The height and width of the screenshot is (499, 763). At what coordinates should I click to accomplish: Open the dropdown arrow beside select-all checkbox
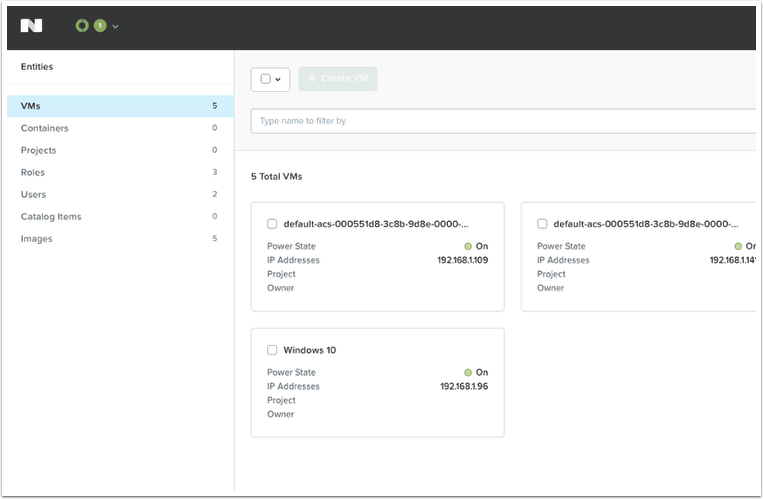(x=278, y=79)
